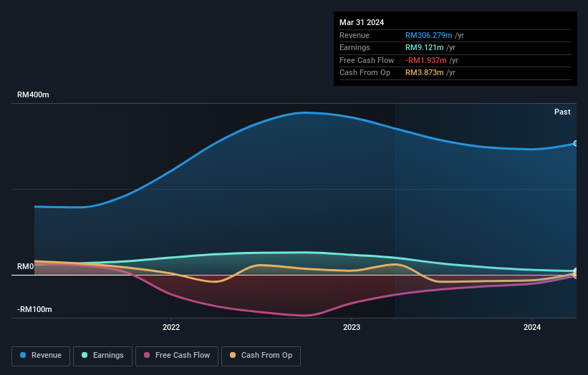This screenshot has height=375, width=588.
Task: Toggle the Earnings legend series
Action: [x=102, y=356]
